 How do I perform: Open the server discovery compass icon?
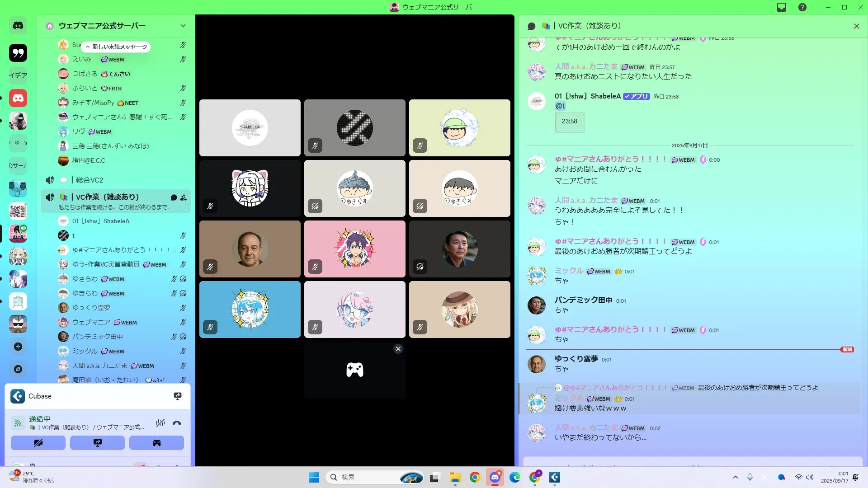pos(18,369)
